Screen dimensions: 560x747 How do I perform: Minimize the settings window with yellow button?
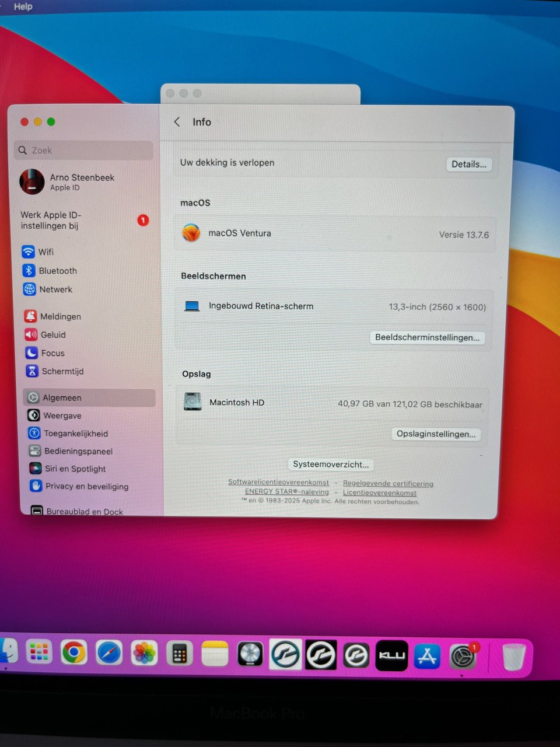pyautogui.click(x=38, y=122)
